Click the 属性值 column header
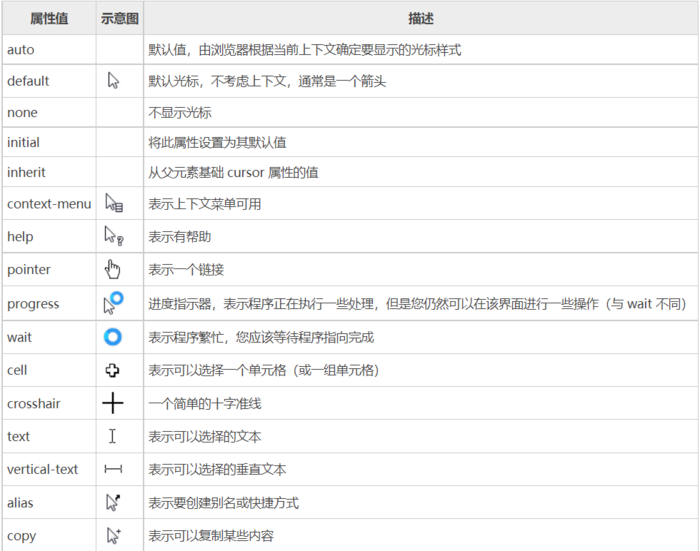This screenshot has height=551, width=700. click(x=49, y=19)
